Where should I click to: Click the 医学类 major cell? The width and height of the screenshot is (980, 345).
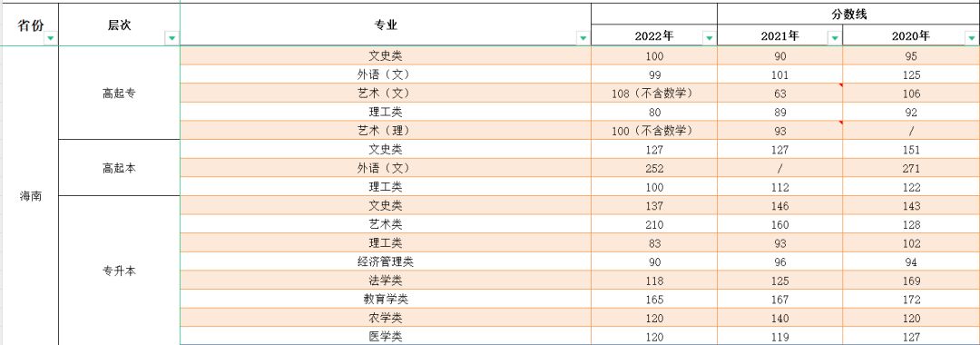pos(386,336)
